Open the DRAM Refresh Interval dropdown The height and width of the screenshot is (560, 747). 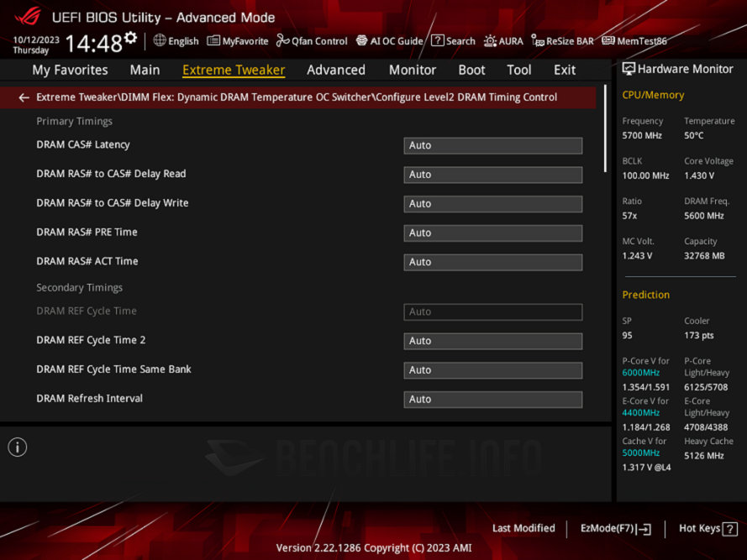coord(492,399)
